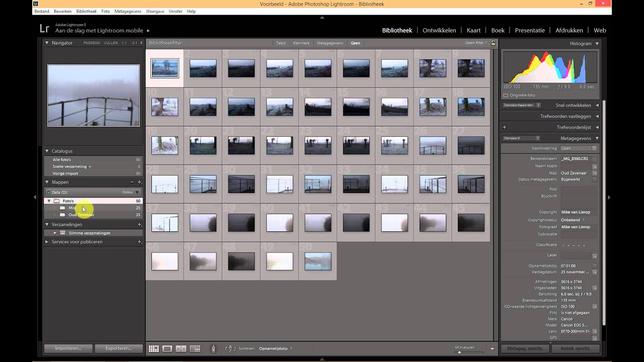Screen dimensions: 644x362
Task: Toggle sort direction A-Z icon
Action: tap(229, 348)
